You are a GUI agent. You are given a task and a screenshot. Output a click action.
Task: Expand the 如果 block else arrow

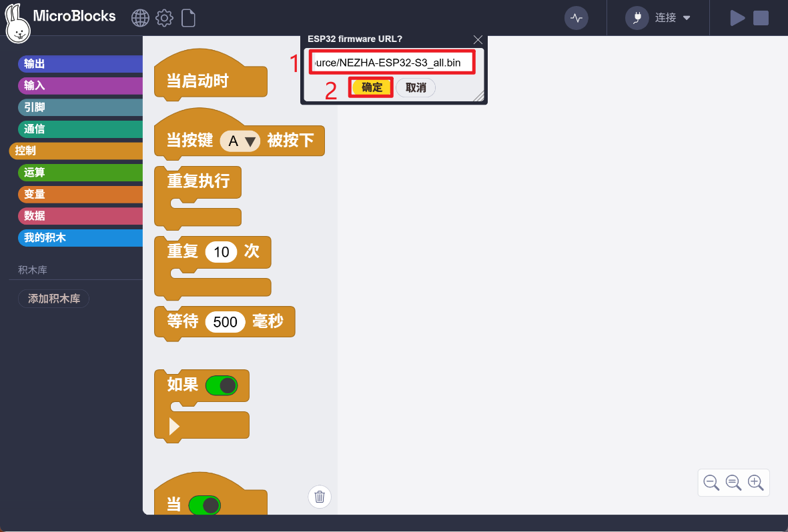(174, 426)
